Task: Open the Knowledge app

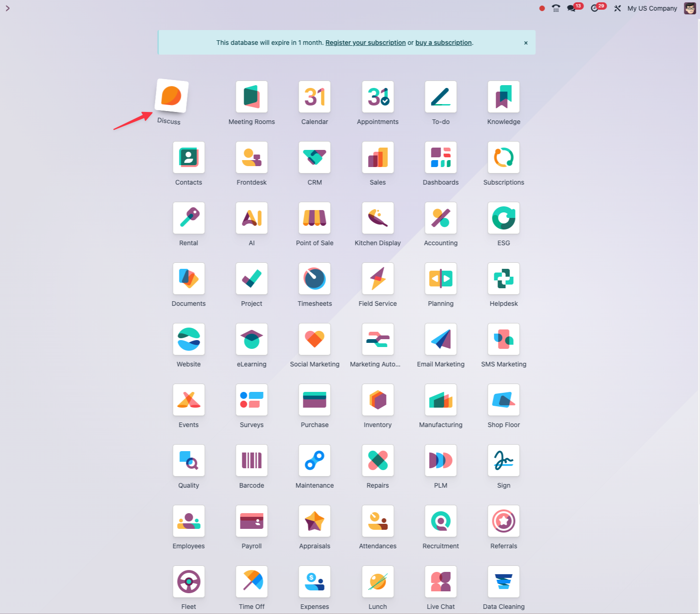Action: [504, 97]
